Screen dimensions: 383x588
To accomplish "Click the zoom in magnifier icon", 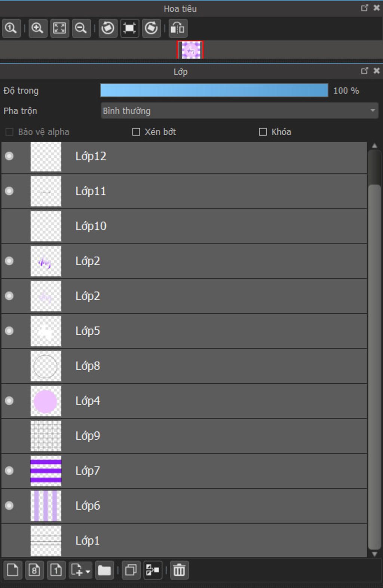I will (37, 28).
